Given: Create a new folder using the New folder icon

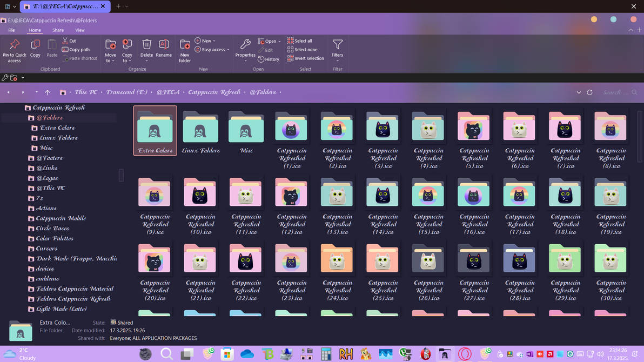Looking at the screenshot, I should pyautogui.click(x=184, y=45).
